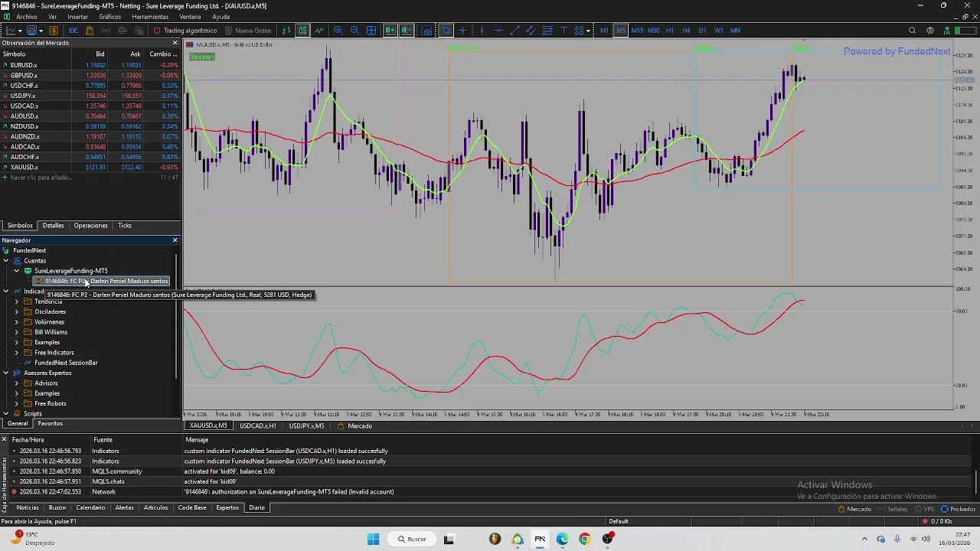Take a chart screenshot using the camera icon
This screenshot has height=551, width=980.
tap(426, 31)
